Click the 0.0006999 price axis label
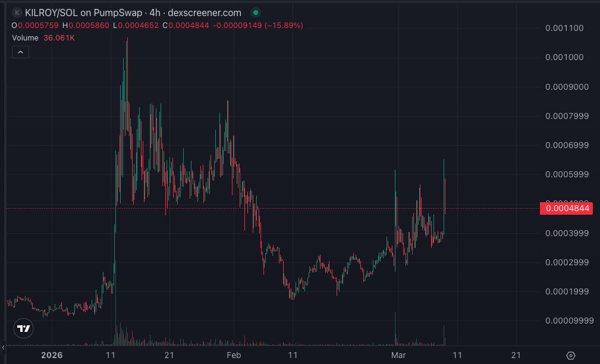The image size is (600, 364). point(567,145)
